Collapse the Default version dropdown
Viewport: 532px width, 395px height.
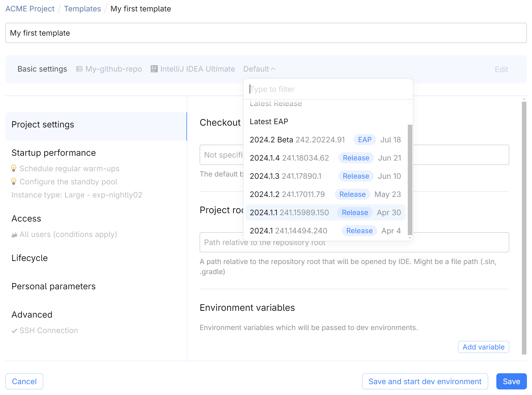point(259,69)
